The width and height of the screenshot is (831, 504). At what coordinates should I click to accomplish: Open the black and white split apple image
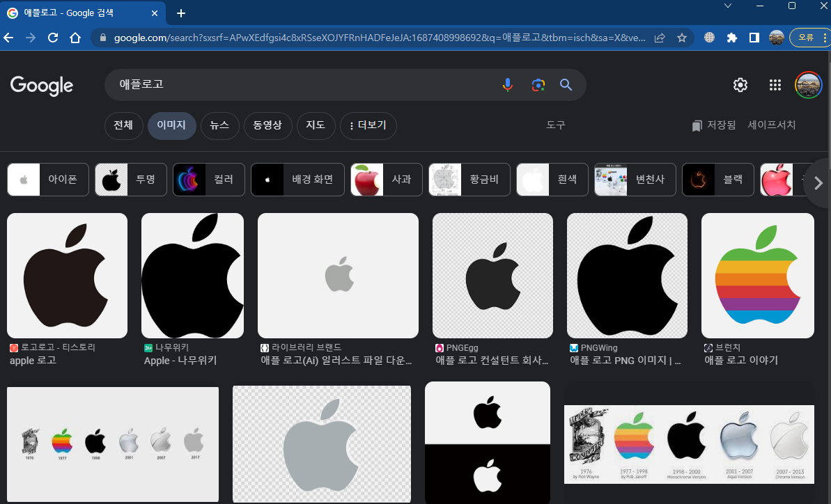point(488,443)
